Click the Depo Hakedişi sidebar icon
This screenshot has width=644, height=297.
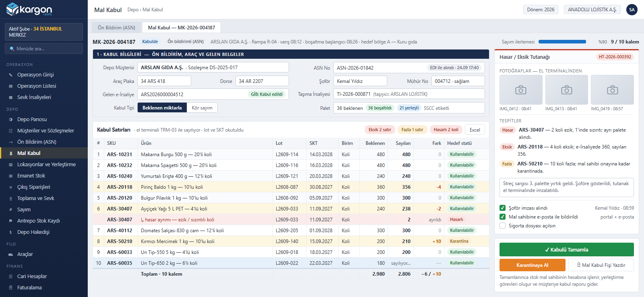pos(11,232)
